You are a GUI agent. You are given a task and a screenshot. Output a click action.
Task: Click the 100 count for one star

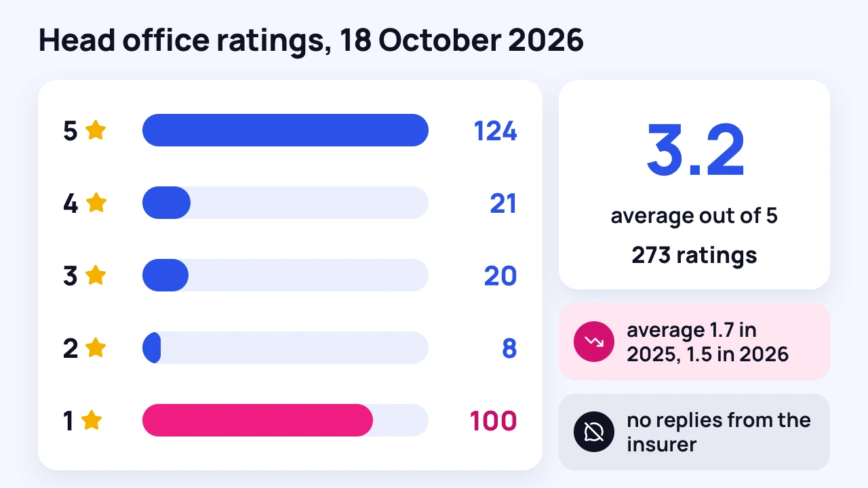[x=494, y=421]
